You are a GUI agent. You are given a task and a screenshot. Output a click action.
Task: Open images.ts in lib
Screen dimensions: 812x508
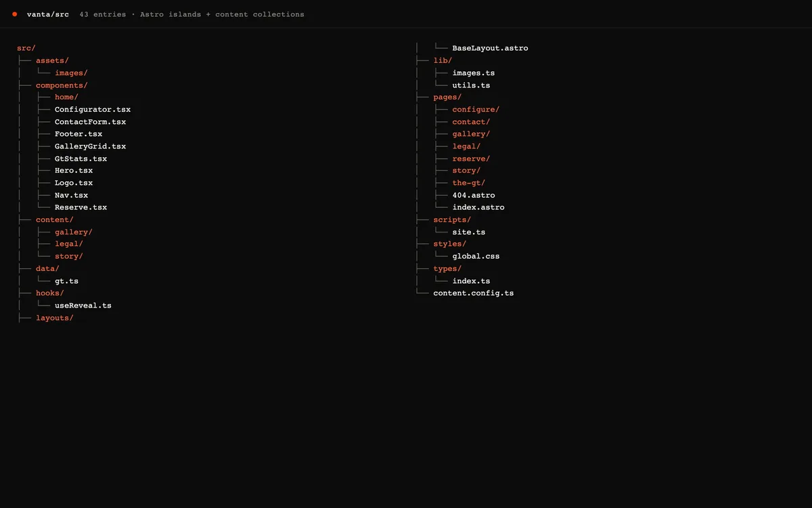(x=474, y=72)
